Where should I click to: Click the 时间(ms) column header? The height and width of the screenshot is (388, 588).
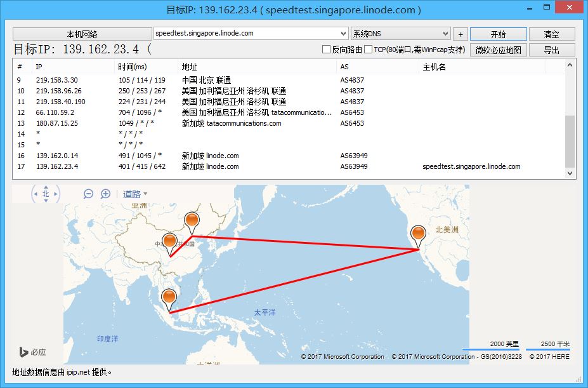(132, 67)
